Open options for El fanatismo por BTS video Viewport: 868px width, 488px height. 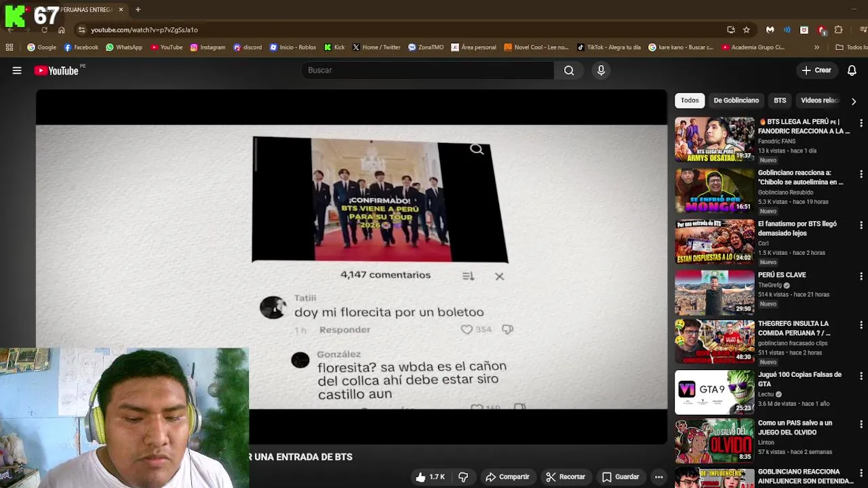[x=861, y=225]
